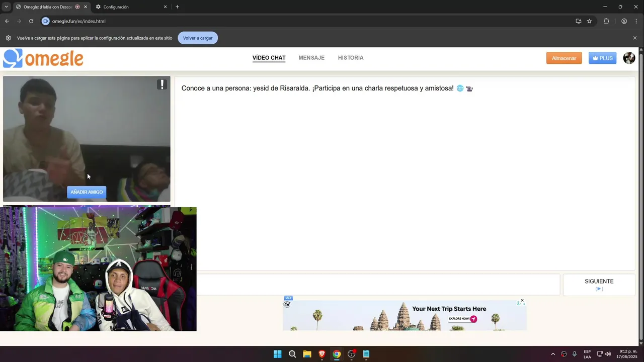Open the Windows Start menu
Viewport: 644px width, 362px height.
tap(277, 354)
